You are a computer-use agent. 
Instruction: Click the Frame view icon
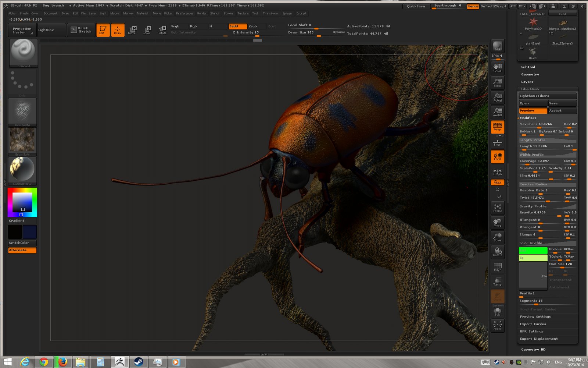tap(498, 208)
